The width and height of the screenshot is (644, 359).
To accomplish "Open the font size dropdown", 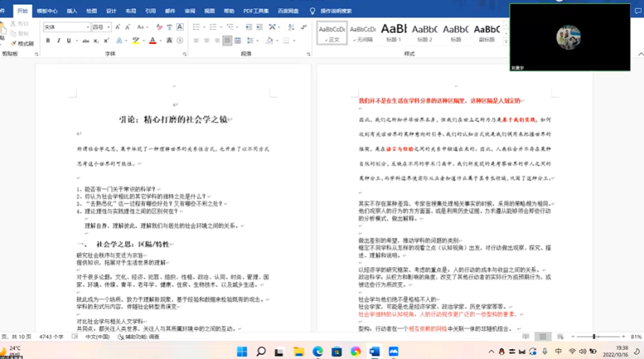I will click(108, 27).
